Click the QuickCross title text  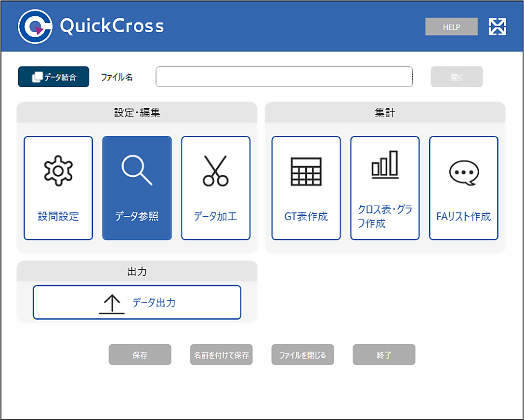tap(112, 26)
